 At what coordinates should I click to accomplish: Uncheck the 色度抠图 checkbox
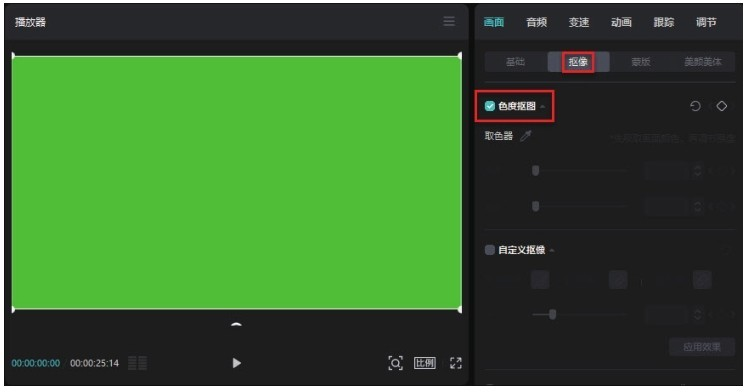pyautogui.click(x=490, y=106)
